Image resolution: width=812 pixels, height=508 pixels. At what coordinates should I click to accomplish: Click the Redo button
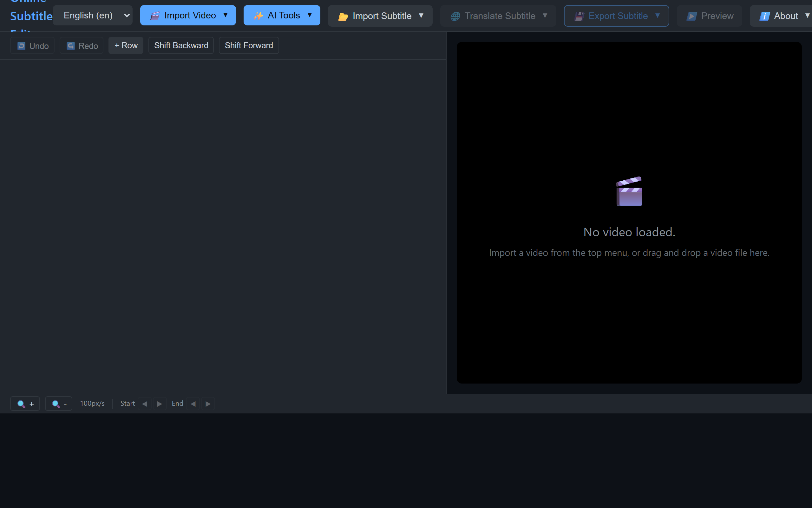point(82,46)
